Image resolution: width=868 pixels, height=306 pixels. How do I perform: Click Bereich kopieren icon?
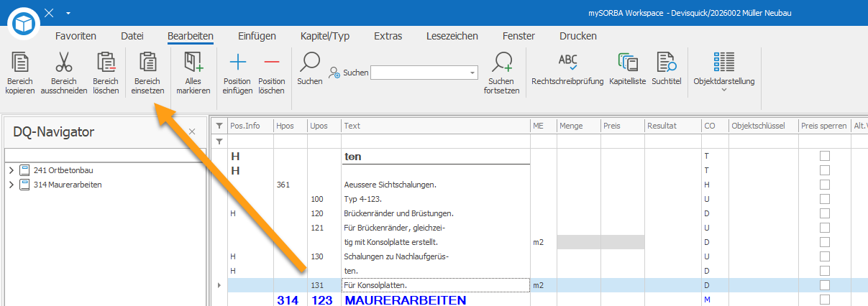pyautogui.click(x=20, y=62)
